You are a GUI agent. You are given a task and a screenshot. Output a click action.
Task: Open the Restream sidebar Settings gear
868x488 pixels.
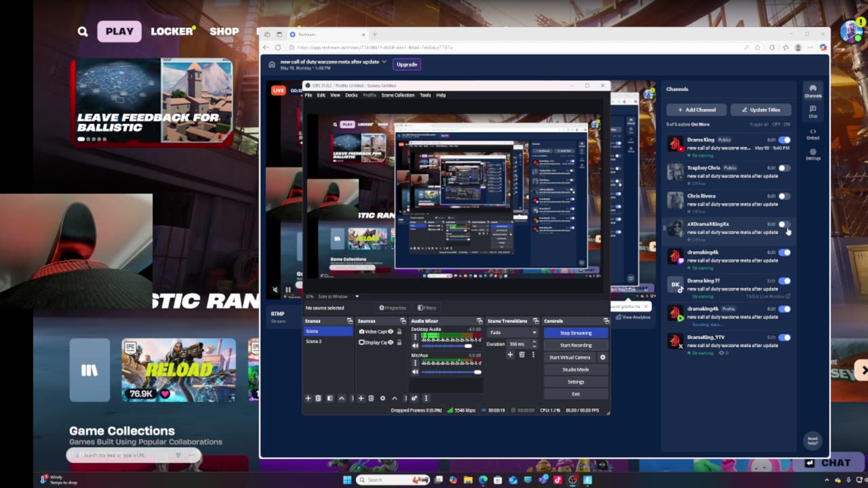click(812, 154)
